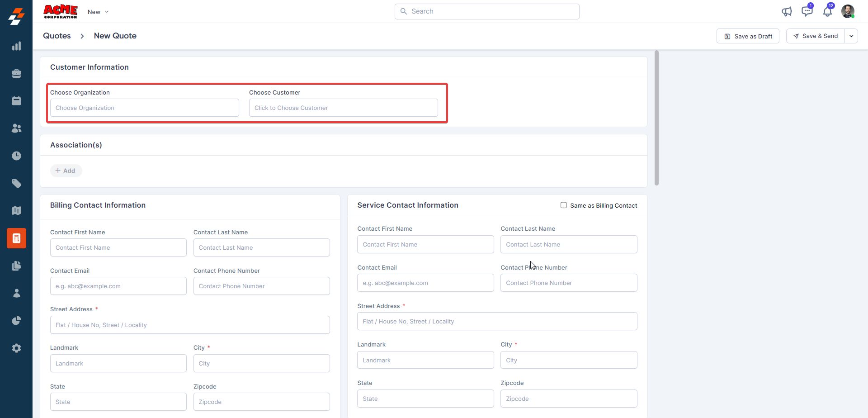This screenshot has height=418, width=868.
Task: Click the notification bell icon
Action: [x=827, y=12]
